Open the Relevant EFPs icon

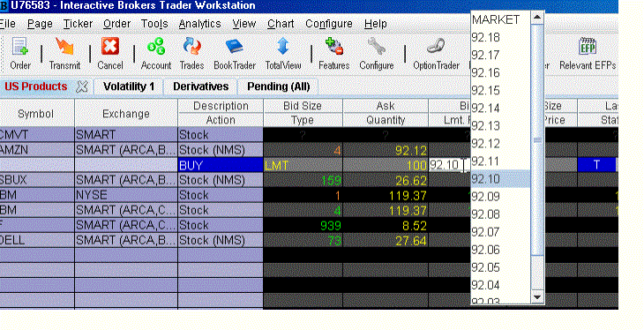588,54
